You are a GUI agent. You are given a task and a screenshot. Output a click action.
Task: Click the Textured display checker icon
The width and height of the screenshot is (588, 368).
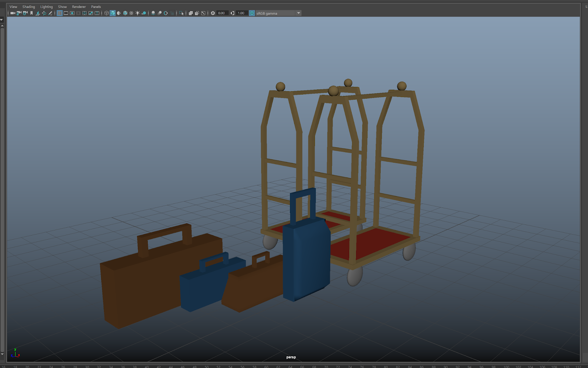[131, 13]
